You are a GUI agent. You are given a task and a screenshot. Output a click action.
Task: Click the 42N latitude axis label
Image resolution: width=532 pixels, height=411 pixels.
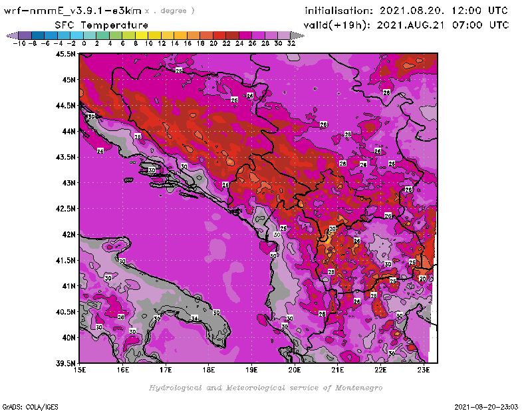tap(68, 234)
